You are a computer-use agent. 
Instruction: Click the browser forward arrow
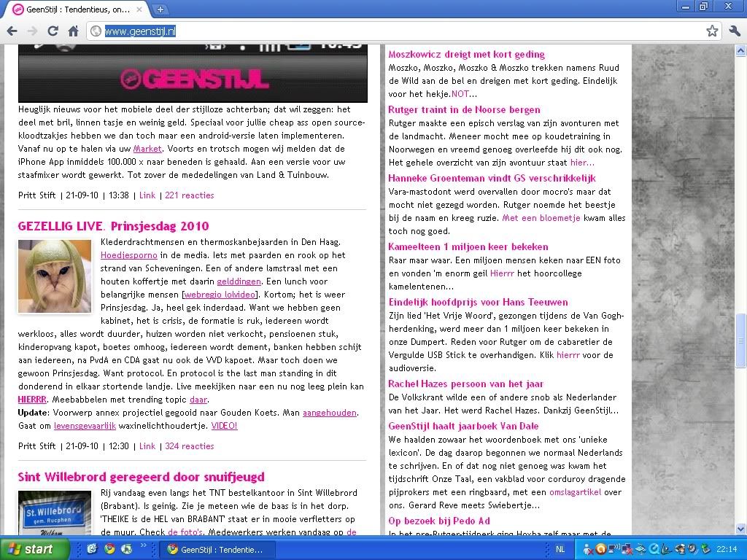32,31
